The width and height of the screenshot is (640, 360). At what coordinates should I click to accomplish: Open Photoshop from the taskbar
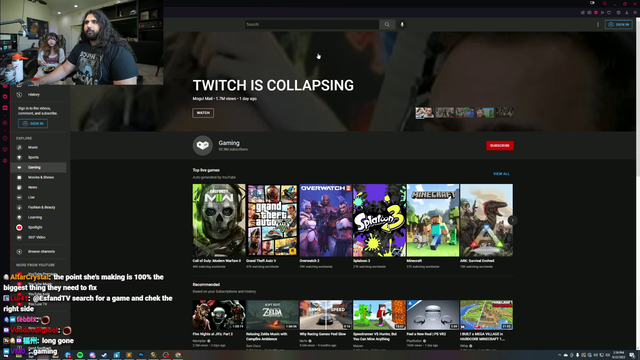(141, 355)
